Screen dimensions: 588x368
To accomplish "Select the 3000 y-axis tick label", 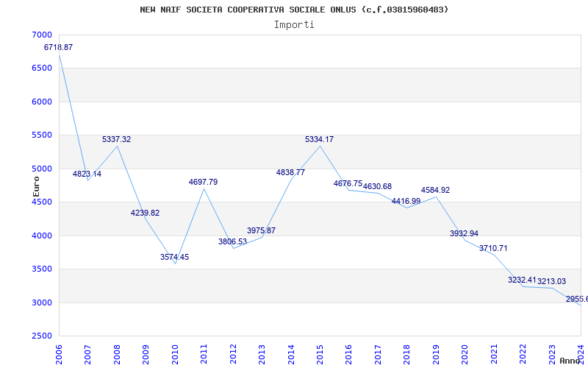I will click(43, 302).
